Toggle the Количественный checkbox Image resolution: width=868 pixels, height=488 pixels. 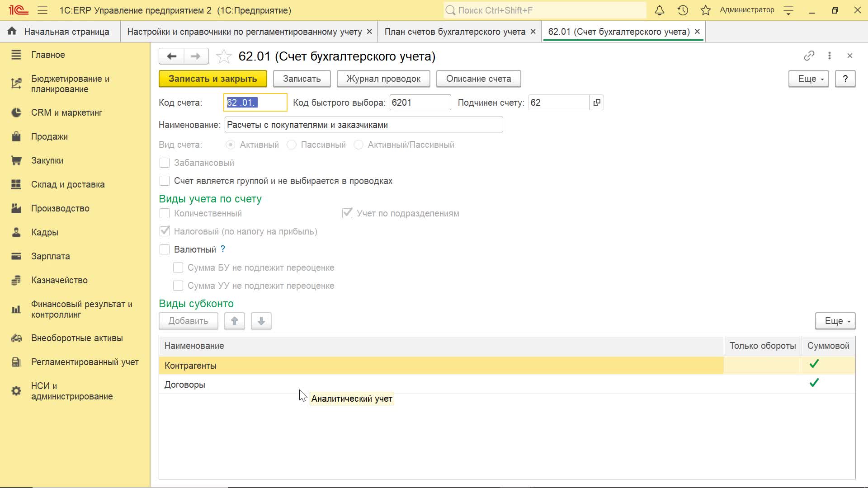point(165,213)
